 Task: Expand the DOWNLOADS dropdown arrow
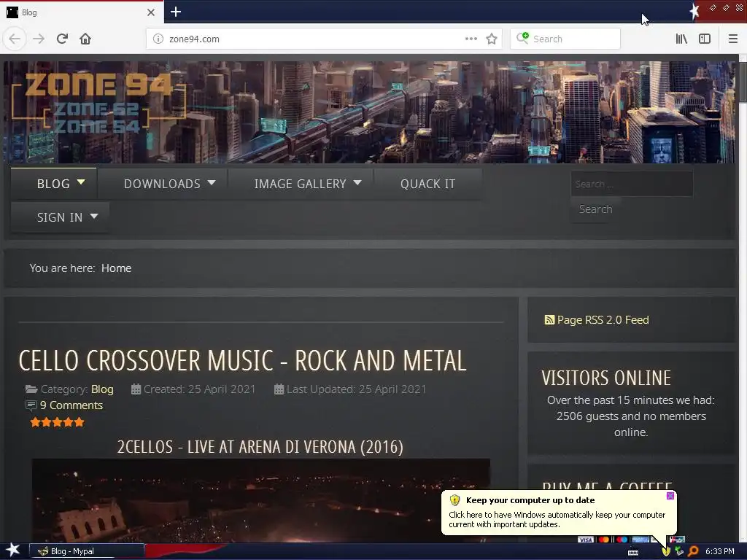[212, 182]
